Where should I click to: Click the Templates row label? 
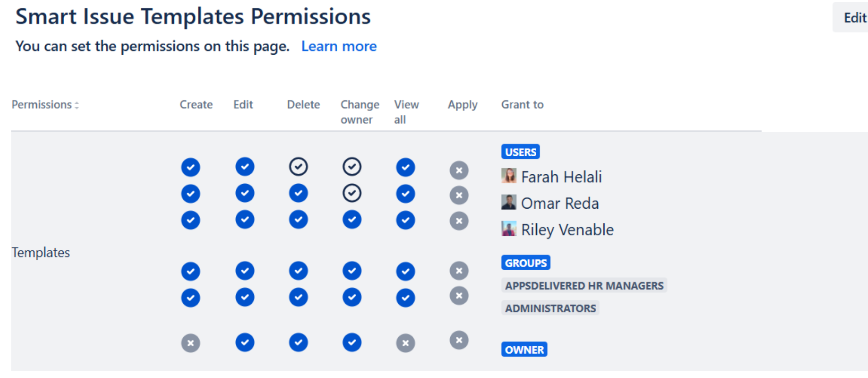coord(41,253)
